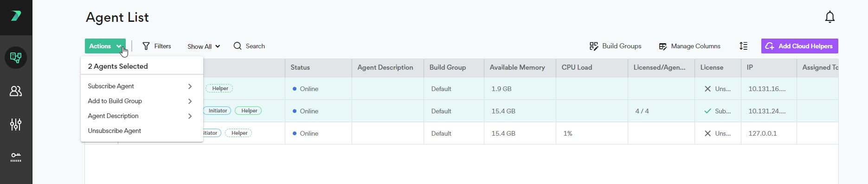868x184 pixels.
Task: Click the unsubscribed X icon in 1.9 GB row
Action: [707, 89]
